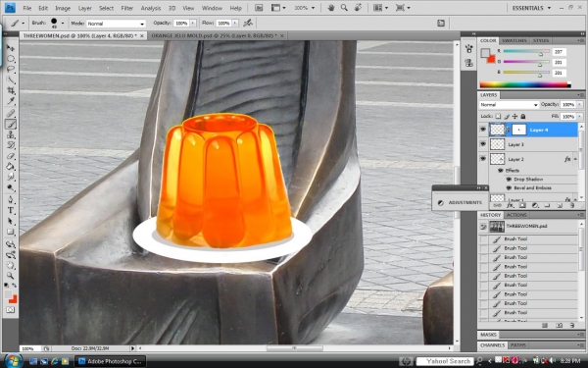Screen dimensions: 588x368
Task: Select the Lasso tool
Action: tap(11, 69)
